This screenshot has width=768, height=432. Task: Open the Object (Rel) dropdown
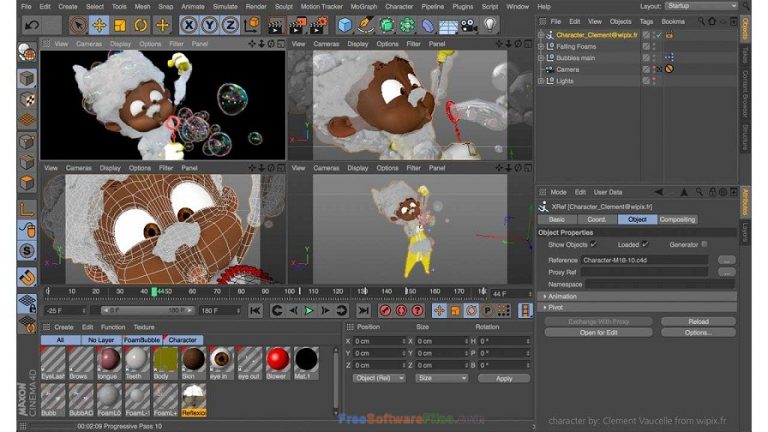pyautogui.click(x=379, y=378)
